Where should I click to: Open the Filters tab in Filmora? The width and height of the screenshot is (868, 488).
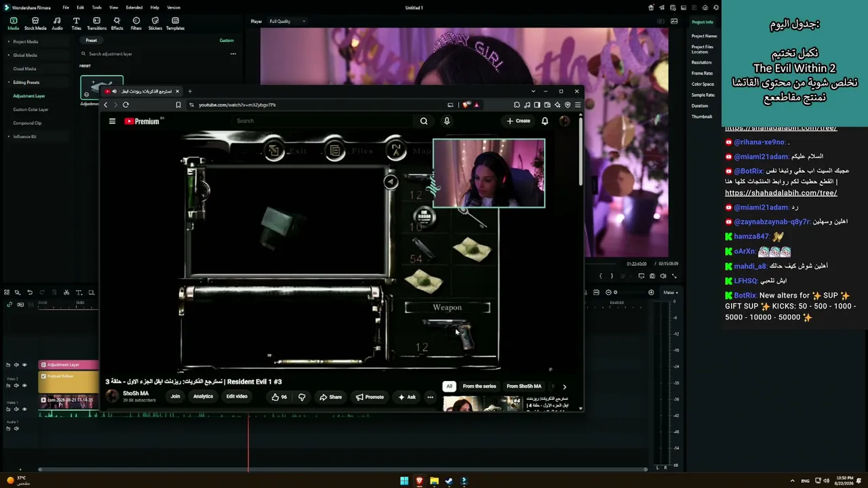point(136,24)
